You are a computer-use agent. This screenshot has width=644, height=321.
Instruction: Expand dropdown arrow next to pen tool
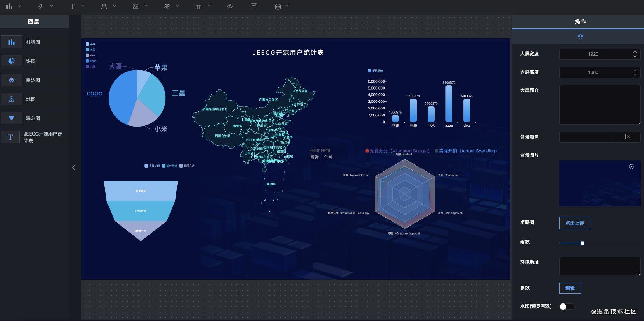[51, 6]
